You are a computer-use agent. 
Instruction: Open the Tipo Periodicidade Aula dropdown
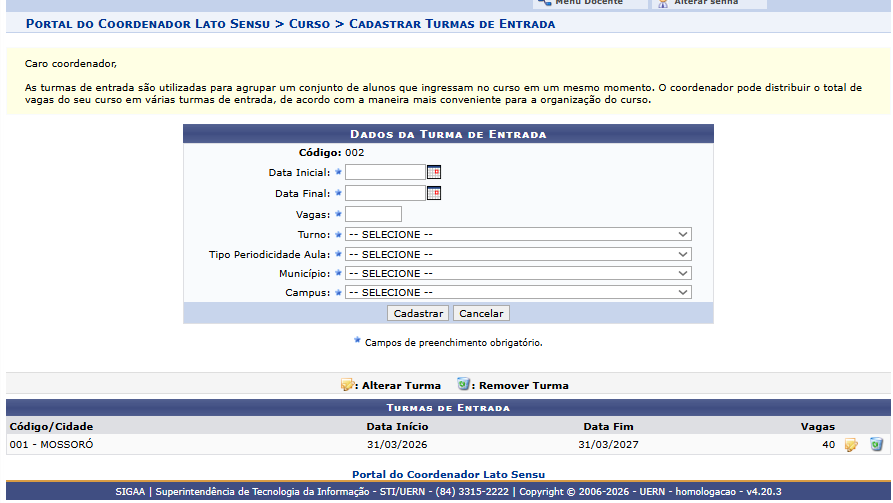point(518,254)
